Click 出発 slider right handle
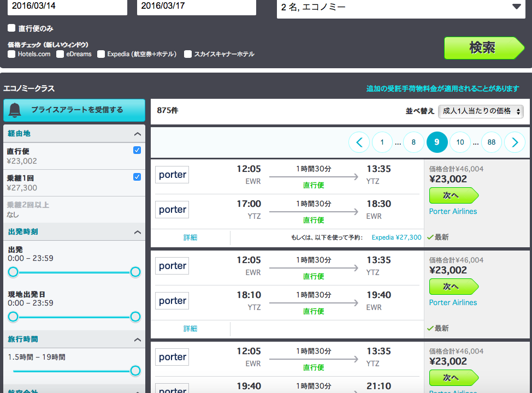Image resolution: width=532 pixels, height=393 pixels. pos(135,272)
